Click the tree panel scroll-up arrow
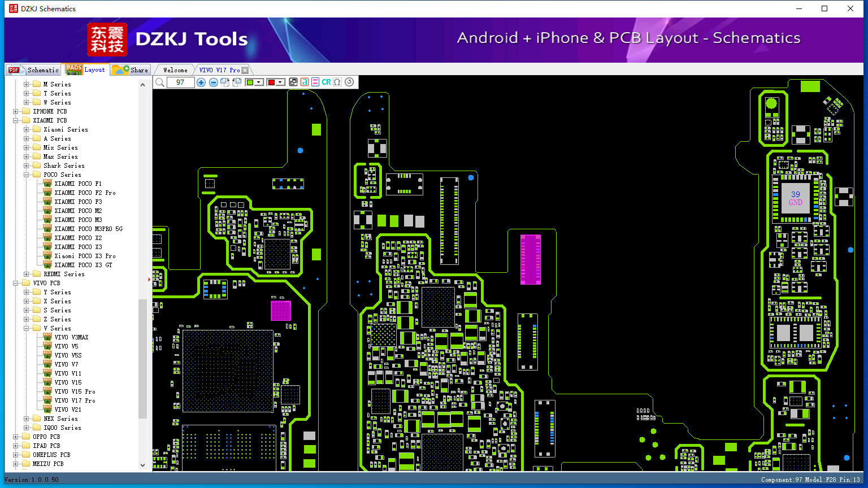The height and width of the screenshot is (488, 868). click(x=142, y=85)
